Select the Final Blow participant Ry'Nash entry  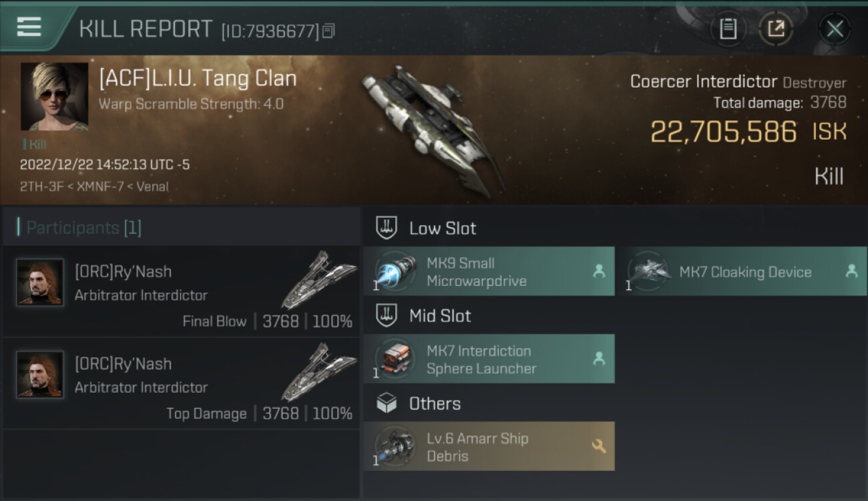182,292
